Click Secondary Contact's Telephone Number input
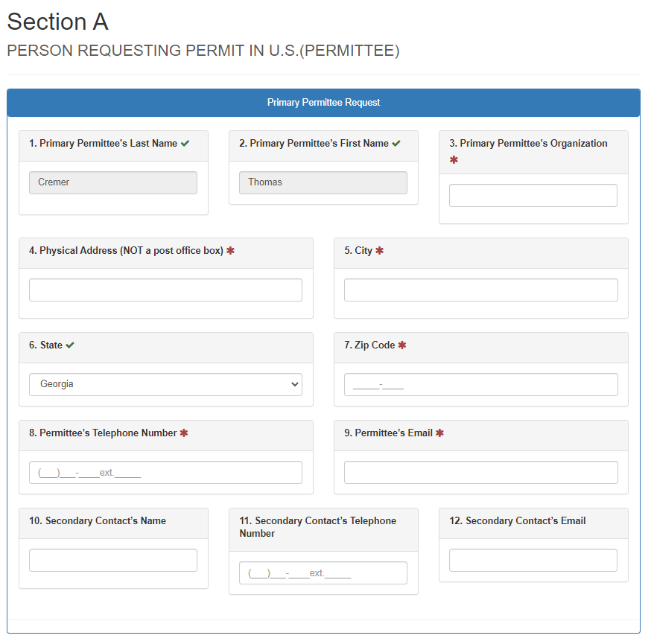The width and height of the screenshot is (651, 644). [x=323, y=573]
